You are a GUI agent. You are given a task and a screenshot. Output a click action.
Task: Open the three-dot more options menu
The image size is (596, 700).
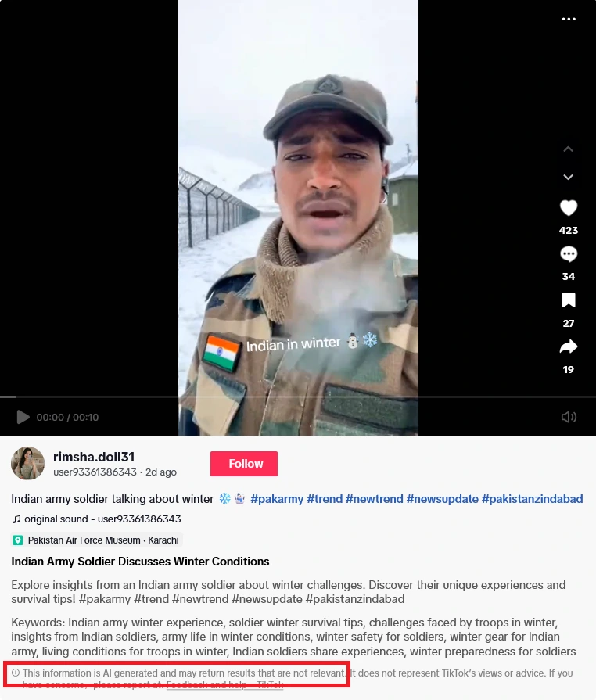pyautogui.click(x=569, y=19)
